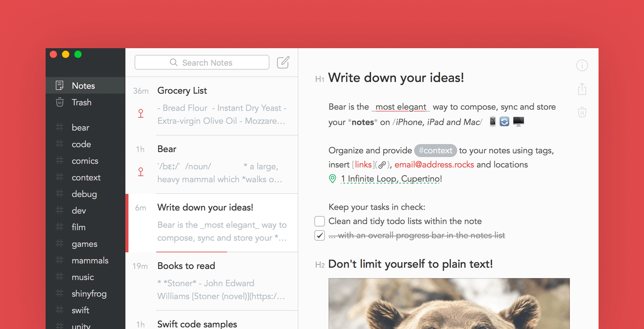The image size is (644, 329).
Task: Click the links hyperlink in the note
Action: (363, 164)
